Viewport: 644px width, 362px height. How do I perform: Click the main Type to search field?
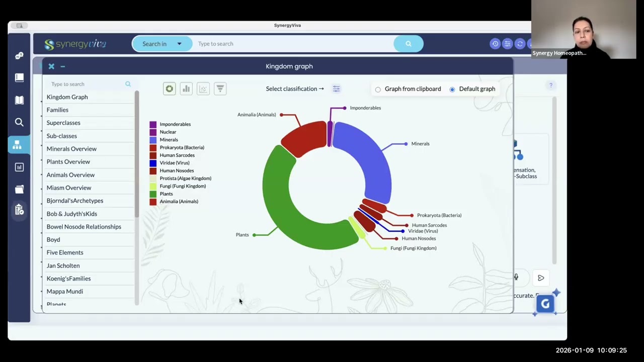[293, 44]
